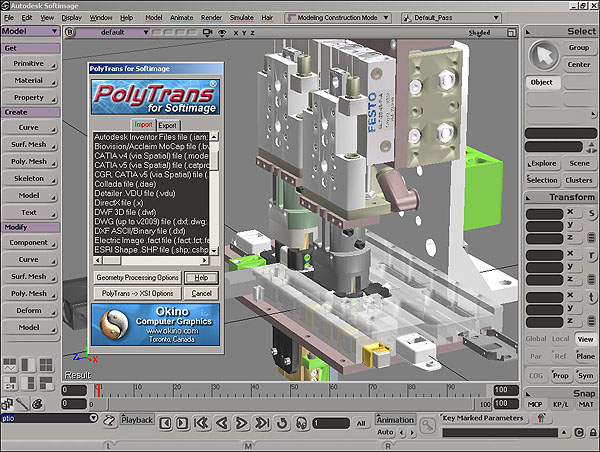Click the Clusters button

579,180
